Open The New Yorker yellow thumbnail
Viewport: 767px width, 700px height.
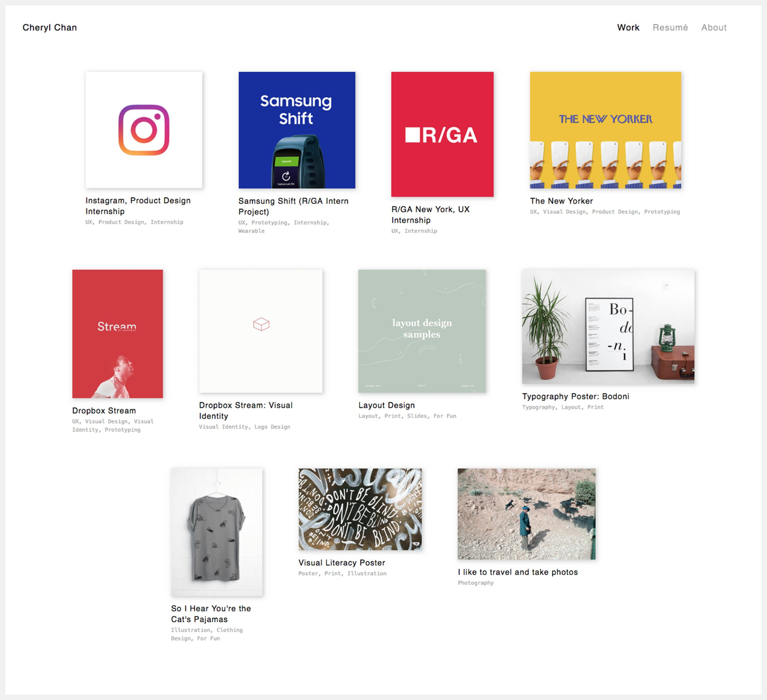click(605, 130)
